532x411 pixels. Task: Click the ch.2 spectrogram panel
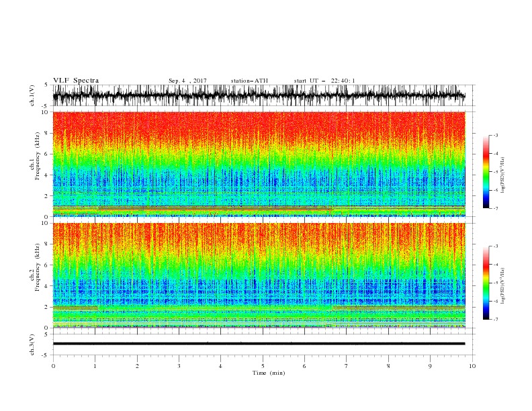[259, 275]
